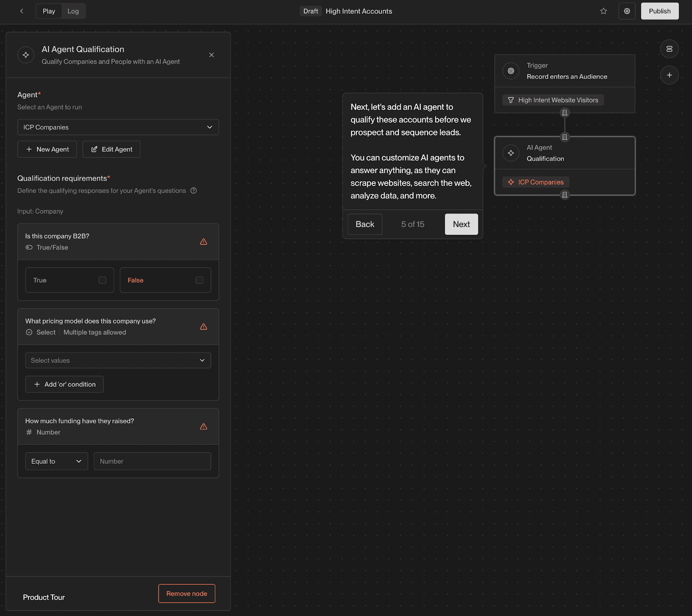Screen dimensions: 692x616
Task: Click connector handle below AI Agent node
Action: (564, 195)
